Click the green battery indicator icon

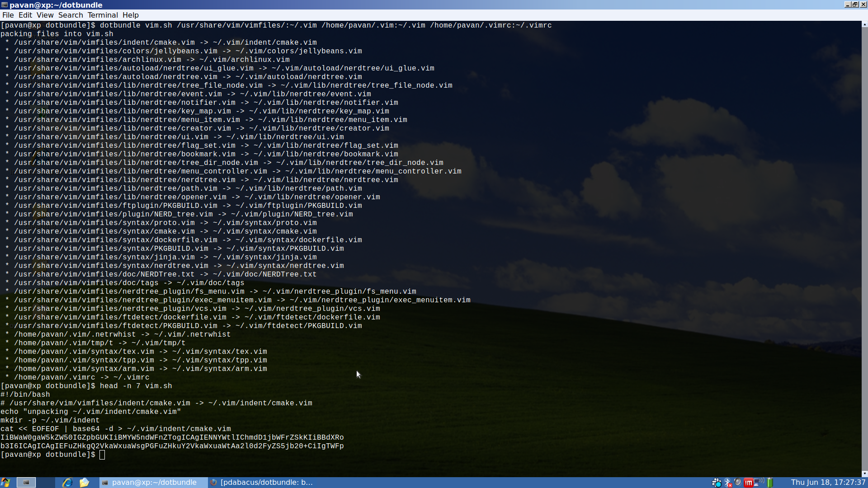[x=770, y=483]
